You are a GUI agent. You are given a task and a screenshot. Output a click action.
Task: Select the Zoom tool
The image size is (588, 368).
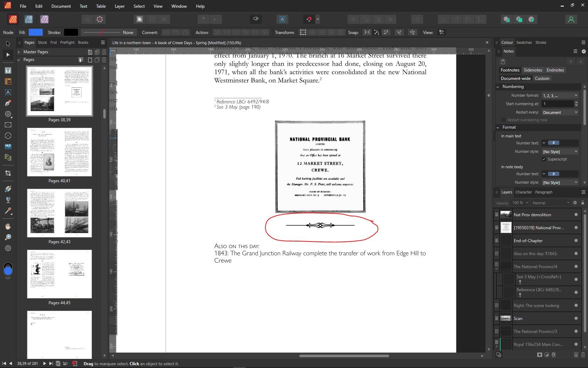[x=8, y=237]
